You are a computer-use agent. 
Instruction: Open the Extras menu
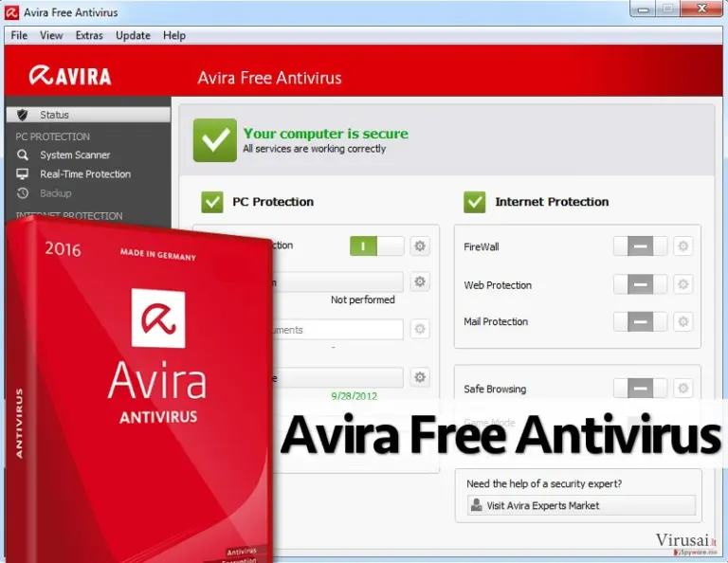point(89,35)
